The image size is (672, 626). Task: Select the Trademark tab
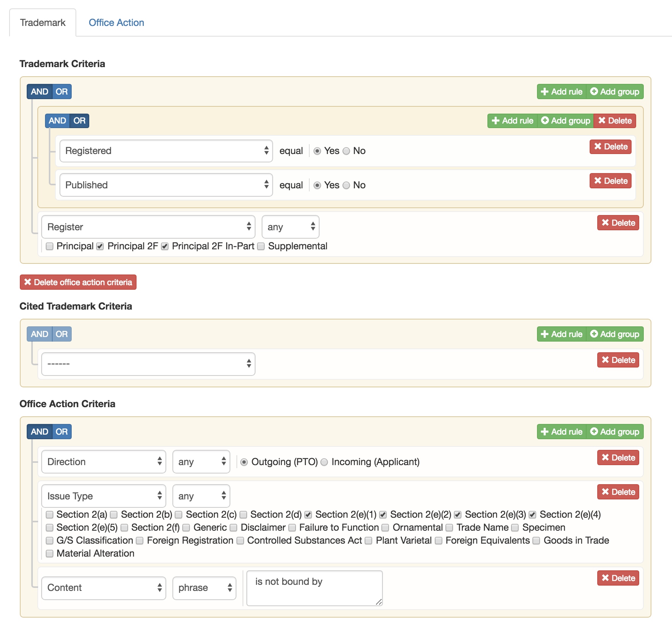tap(43, 23)
